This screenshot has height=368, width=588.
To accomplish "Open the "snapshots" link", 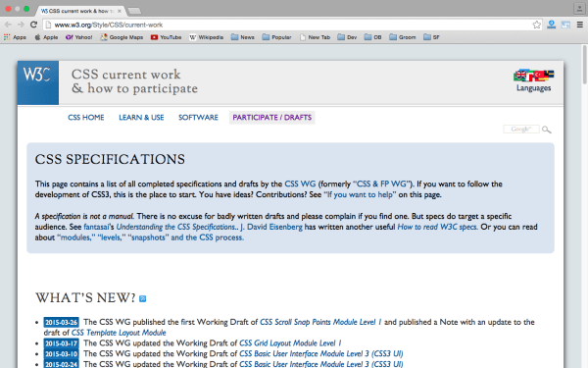I will 149,237.
